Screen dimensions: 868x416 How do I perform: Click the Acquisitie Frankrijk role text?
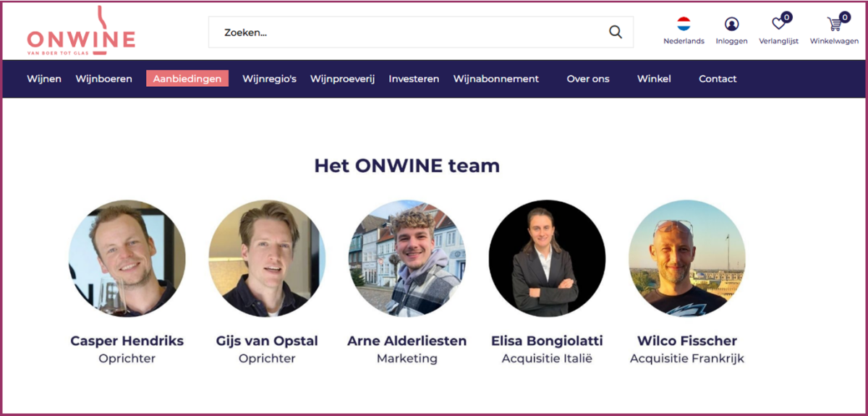pyautogui.click(x=687, y=358)
